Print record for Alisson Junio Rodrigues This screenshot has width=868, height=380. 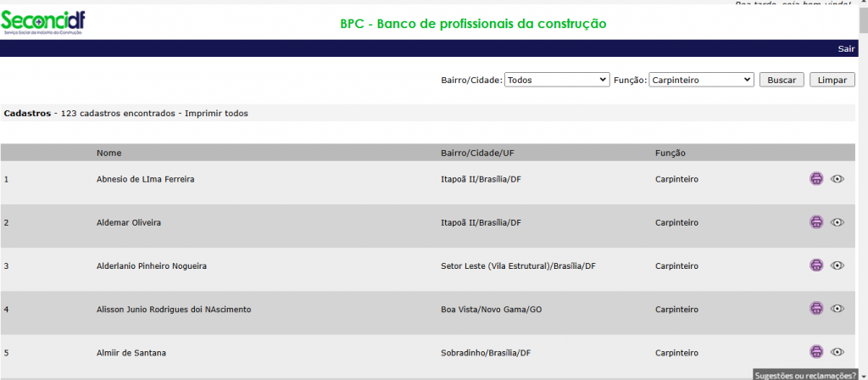816,308
